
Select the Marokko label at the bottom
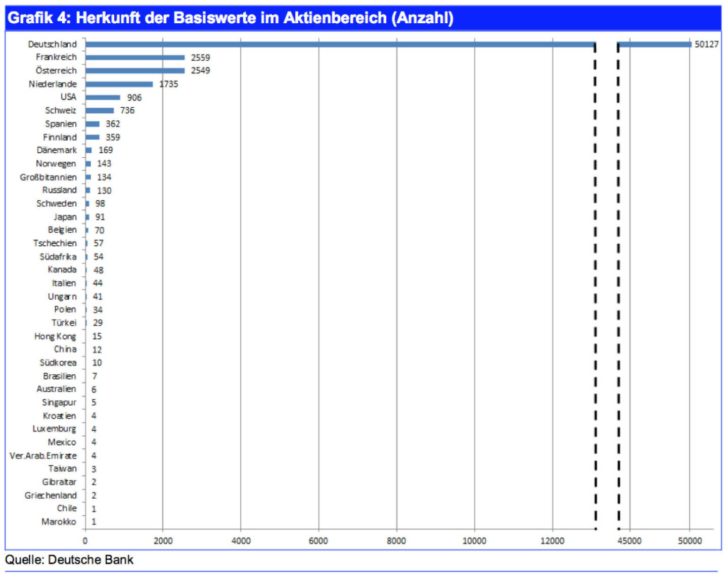(x=59, y=521)
